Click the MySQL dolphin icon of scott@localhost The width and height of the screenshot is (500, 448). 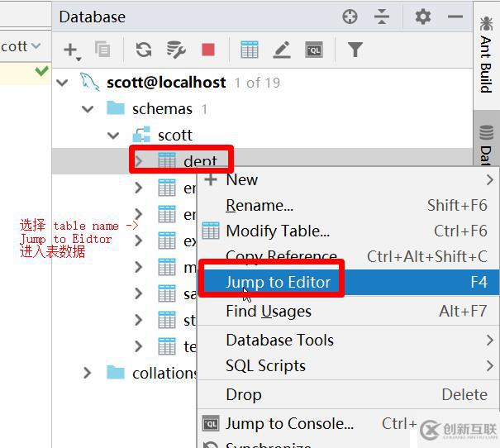(x=89, y=82)
